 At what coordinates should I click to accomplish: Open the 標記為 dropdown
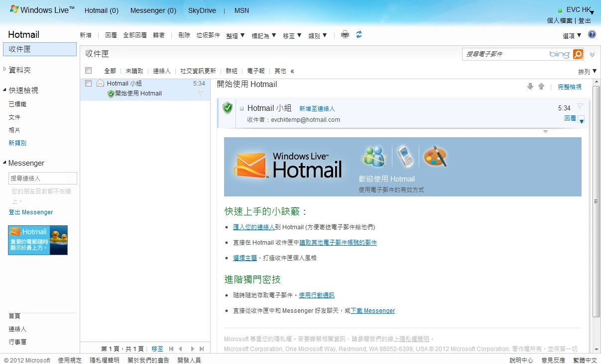[264, 35]
